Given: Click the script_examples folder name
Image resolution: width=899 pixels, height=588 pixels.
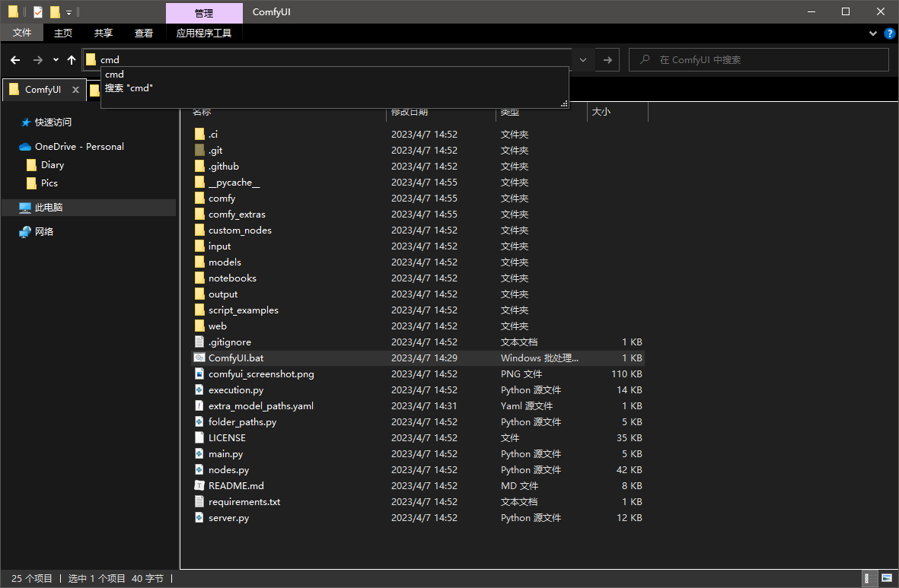Looking at the screenshot, I should (x=243, y=310).
